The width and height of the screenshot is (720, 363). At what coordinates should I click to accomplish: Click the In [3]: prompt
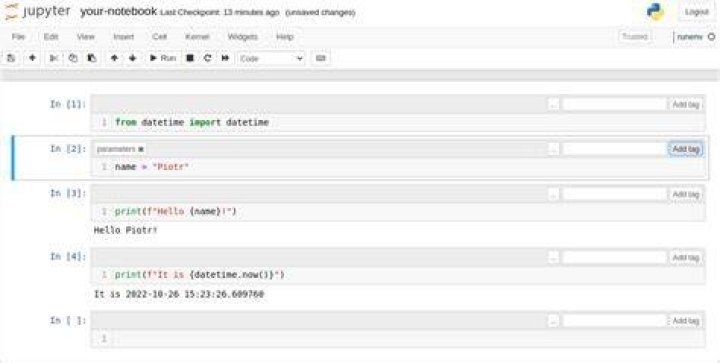68,194
